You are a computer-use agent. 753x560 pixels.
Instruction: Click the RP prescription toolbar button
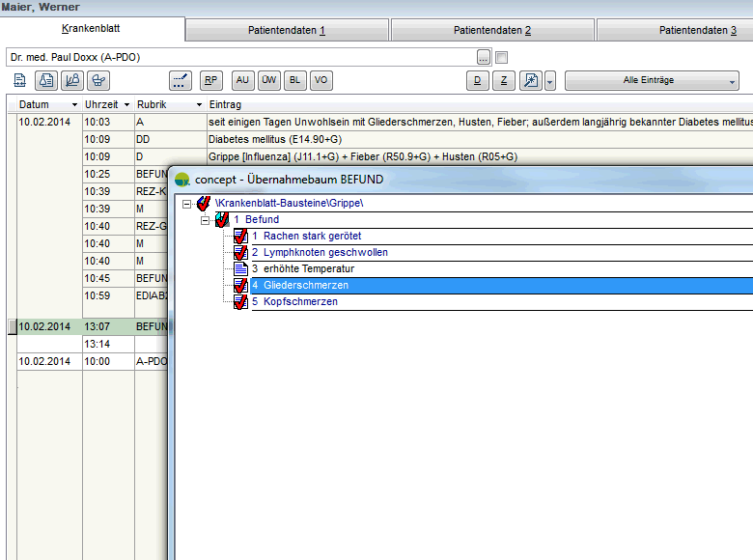210,80
